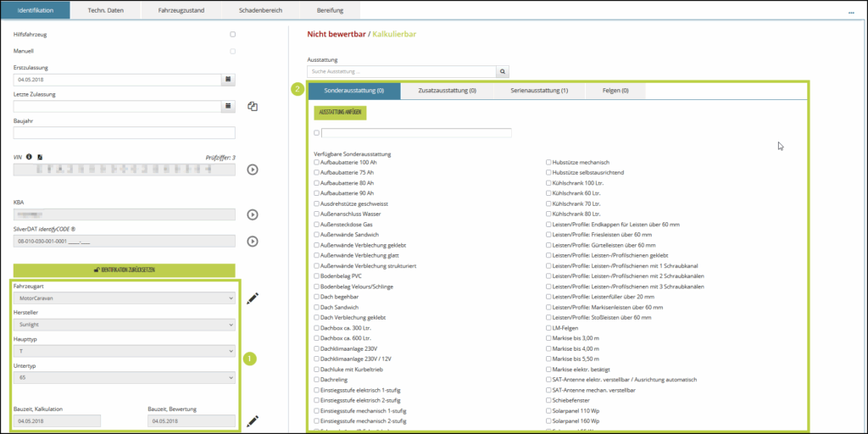Select the Serienausstattung (1) tab
The image size is (868, 434).
coord(539,91)
